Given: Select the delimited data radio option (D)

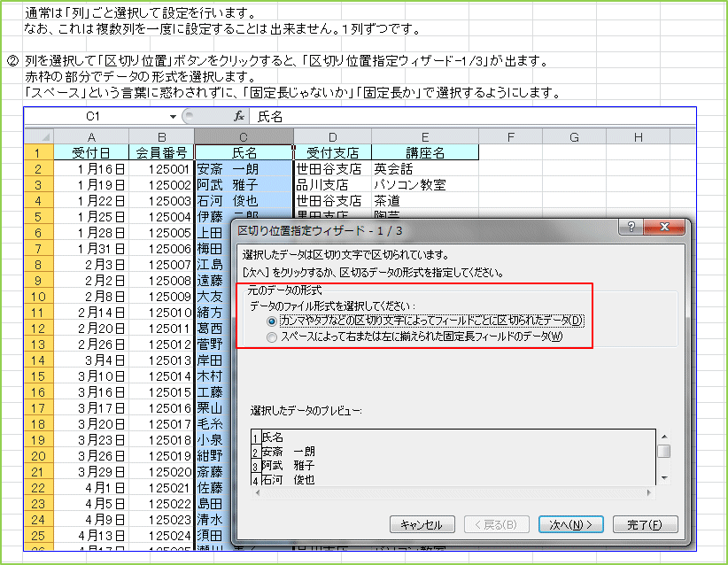Looking at the screenshot, I should point(272,321).
